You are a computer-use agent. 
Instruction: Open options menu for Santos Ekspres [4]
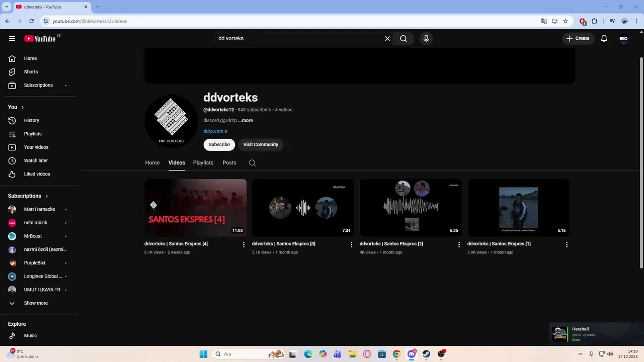coord(244,245)
